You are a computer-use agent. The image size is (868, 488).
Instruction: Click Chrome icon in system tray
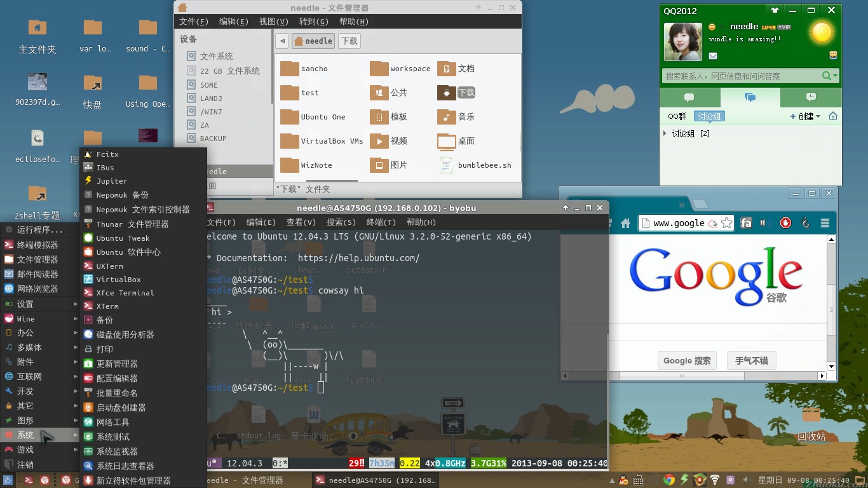(668, 480)
